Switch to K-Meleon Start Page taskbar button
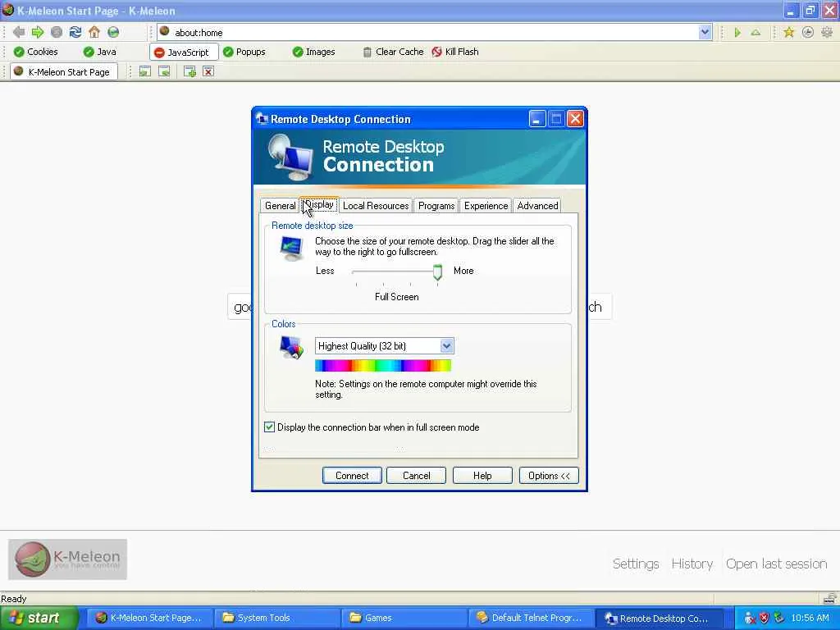840x630 pixels. click(149, 618)
